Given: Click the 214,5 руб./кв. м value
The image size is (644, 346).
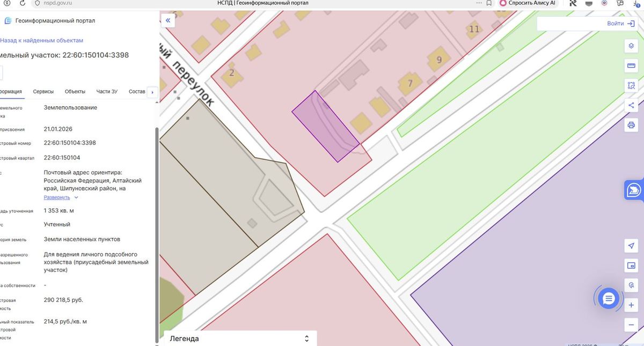Looking at the screenshot, I should pyautogui.click(x=65, y=322).
